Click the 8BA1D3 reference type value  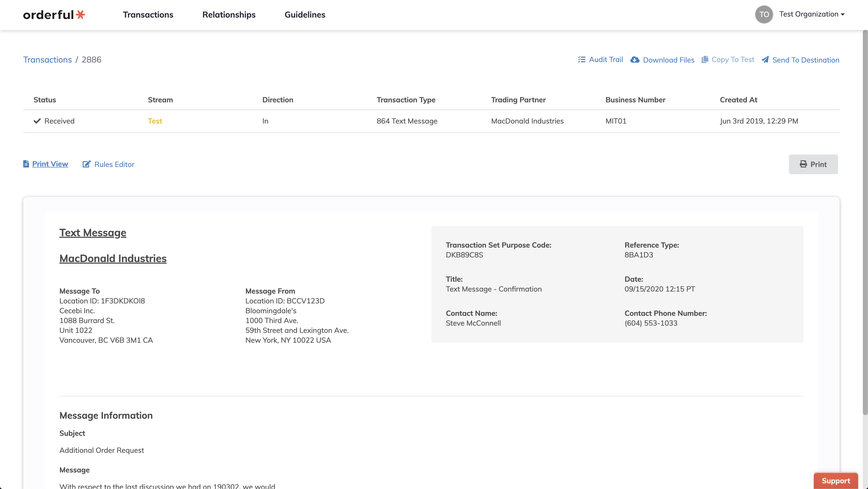click(x=639, y=255)
